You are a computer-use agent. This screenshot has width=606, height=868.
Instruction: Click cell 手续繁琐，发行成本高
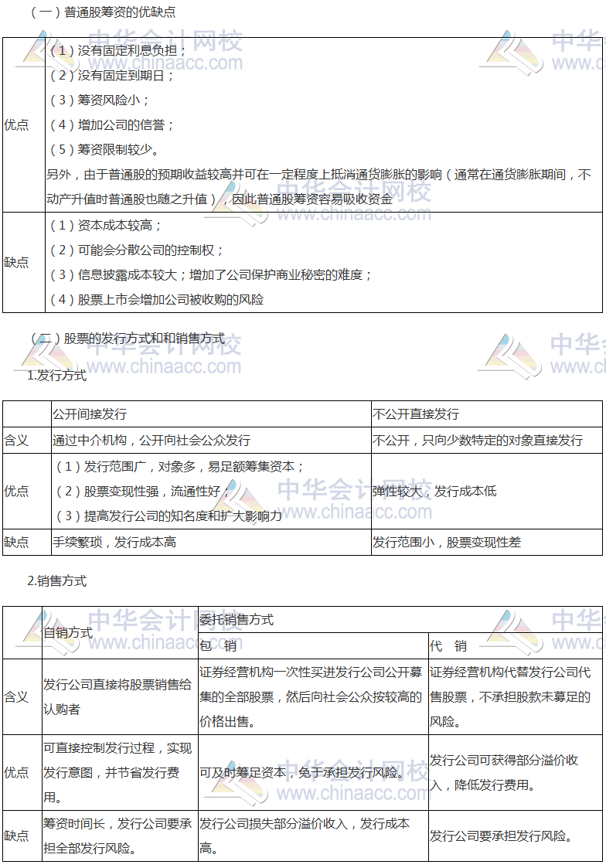coord(114,543)
